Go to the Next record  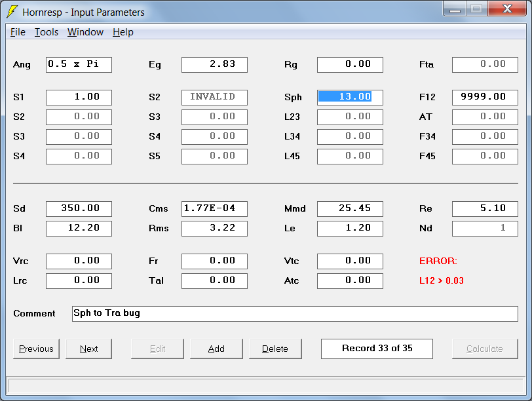coord(88,349)
